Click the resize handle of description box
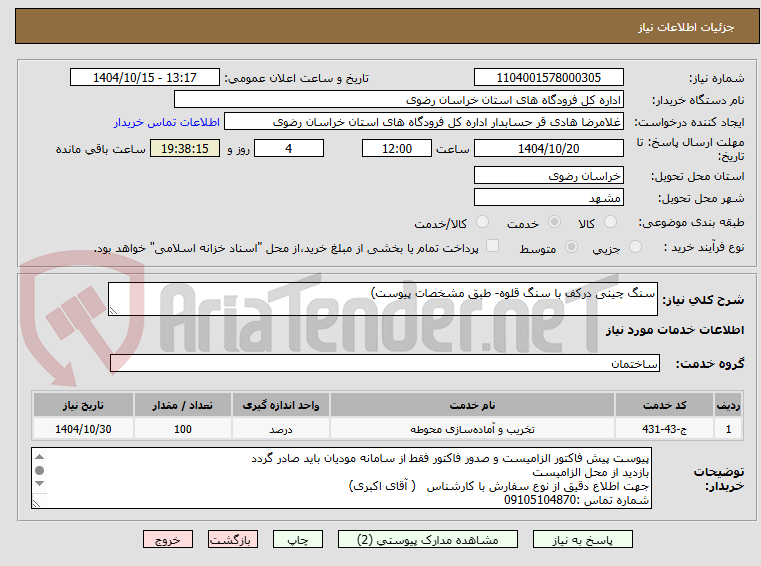The height and width of the screenshot is (566, 761). click(113, 311)
